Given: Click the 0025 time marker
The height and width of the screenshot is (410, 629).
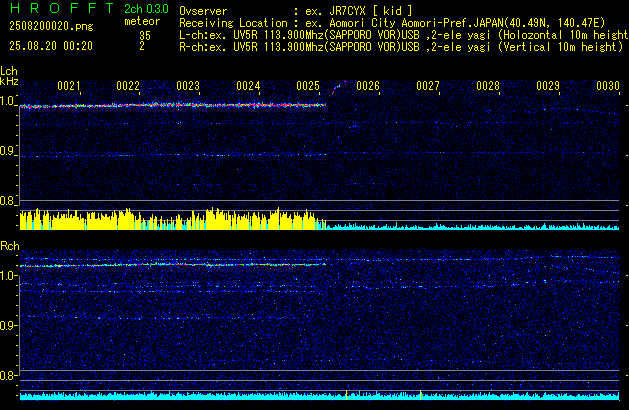Looking at the screenshot, I should 308,86.
